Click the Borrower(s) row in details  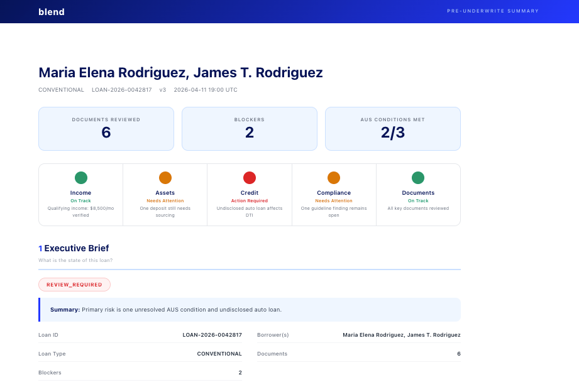358,335
